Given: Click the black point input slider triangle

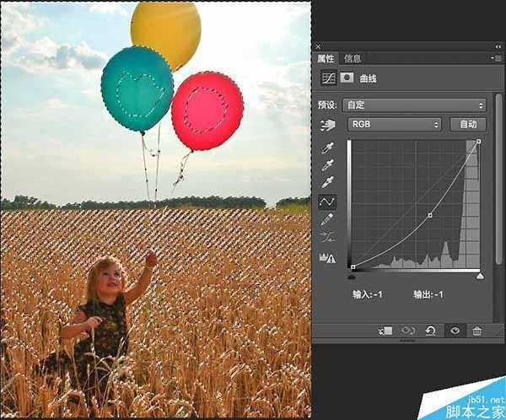Looking at the screenshot, I should (x=352, y=277).
